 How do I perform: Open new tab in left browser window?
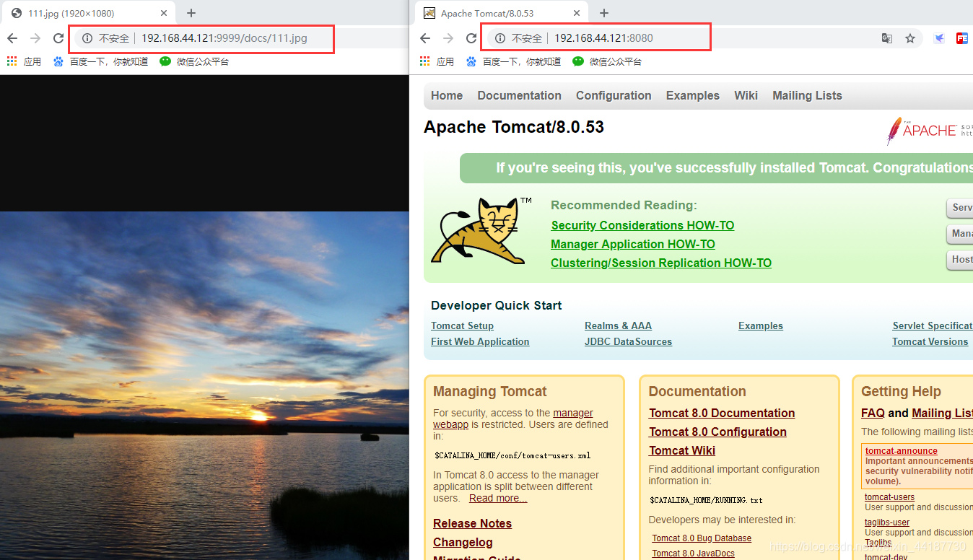(191, 13)
